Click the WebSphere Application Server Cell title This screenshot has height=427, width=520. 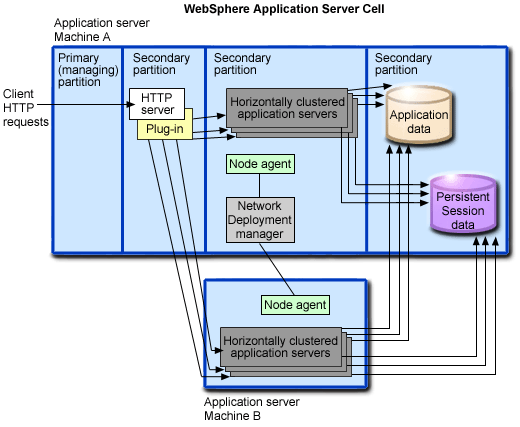[x=284, y=9]
